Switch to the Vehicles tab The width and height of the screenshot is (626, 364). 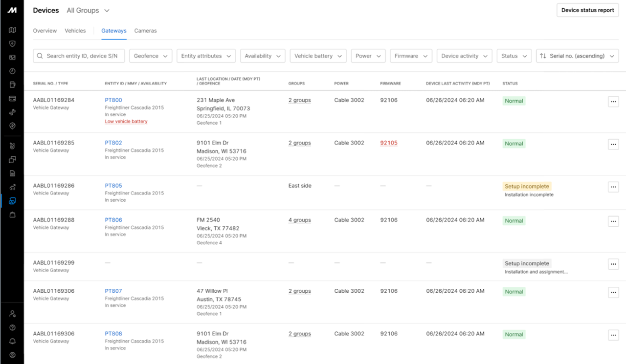[x=75, y=31]
